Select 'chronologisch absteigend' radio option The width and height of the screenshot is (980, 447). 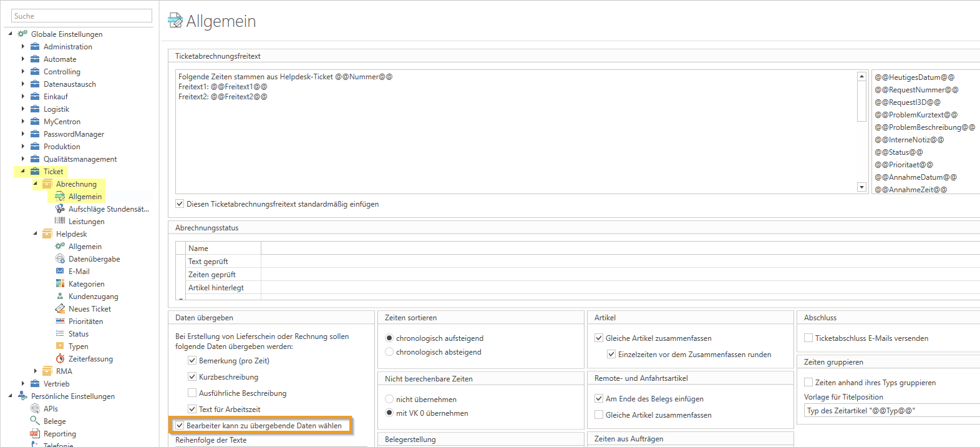[x=389, y=352]
